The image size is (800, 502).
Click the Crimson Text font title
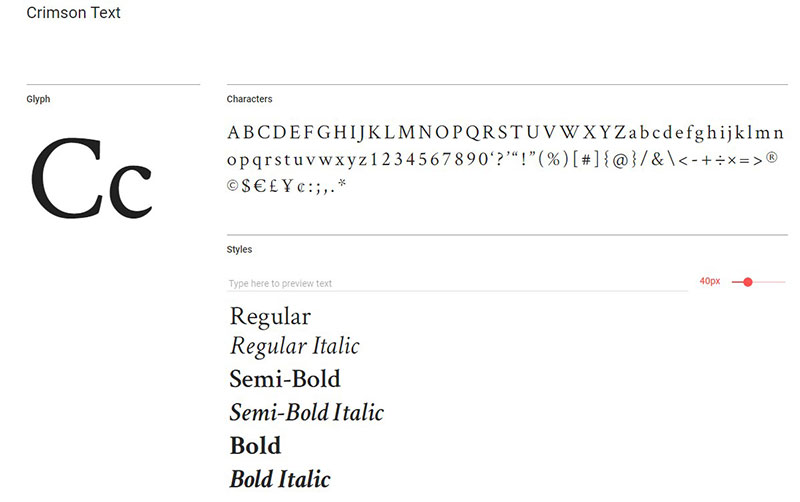[73, 13]
